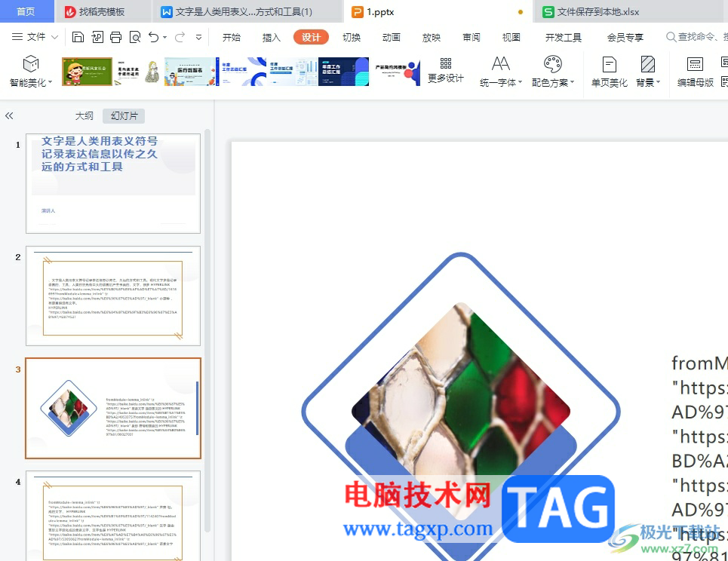Screen dimensions: 728x561
Task: Open the 会员专享 tab
Action: coord(625,38)
